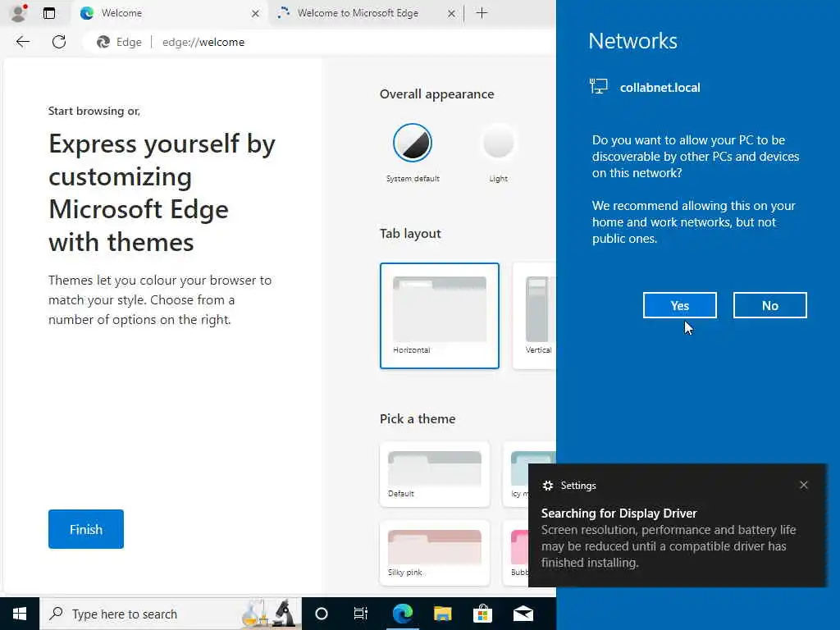The image size is (840, 630).
Task: Close the Welcome to Microsoft Edge tab
Action: click(452, 13)
